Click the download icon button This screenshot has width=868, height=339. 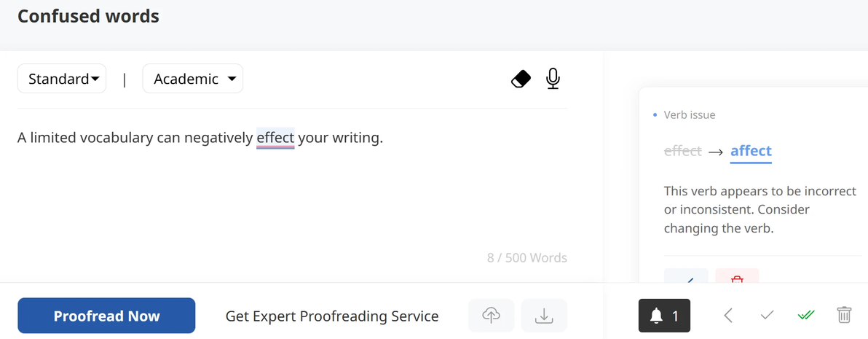coord(544,316)
